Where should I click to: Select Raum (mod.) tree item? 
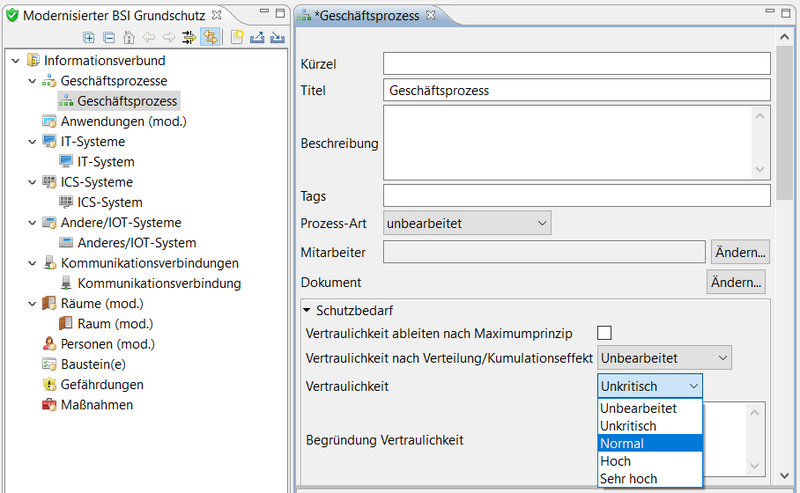(115, 324)
